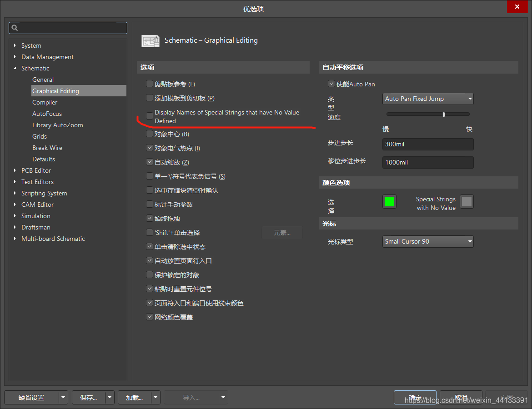
Task: Expand Draftsman tree node
Action: [15, 227]
